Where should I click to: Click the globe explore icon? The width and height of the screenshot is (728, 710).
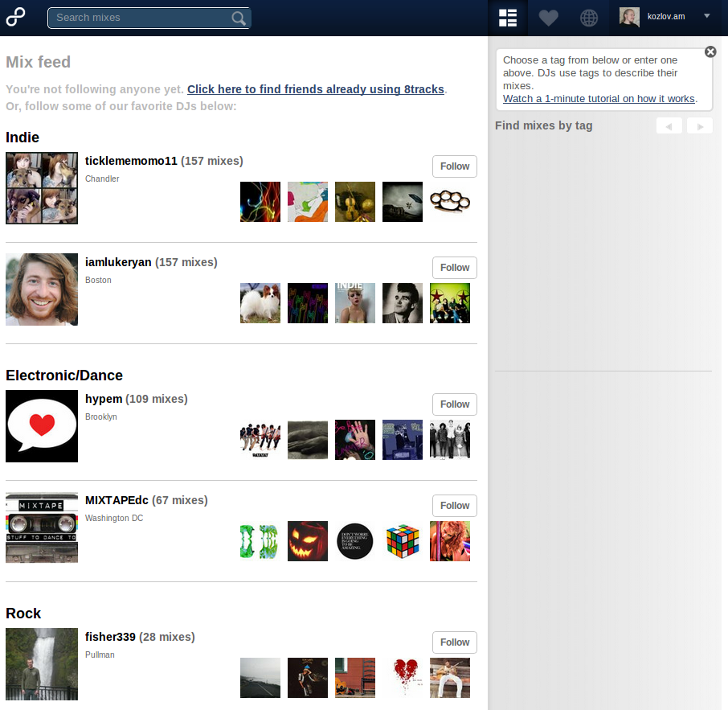(589, 18)
